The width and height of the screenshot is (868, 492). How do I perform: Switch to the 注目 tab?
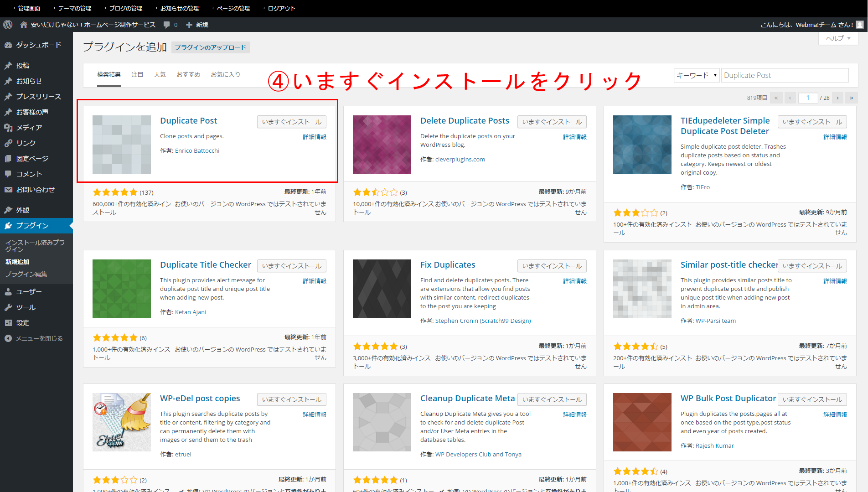[x=137, y=74]
